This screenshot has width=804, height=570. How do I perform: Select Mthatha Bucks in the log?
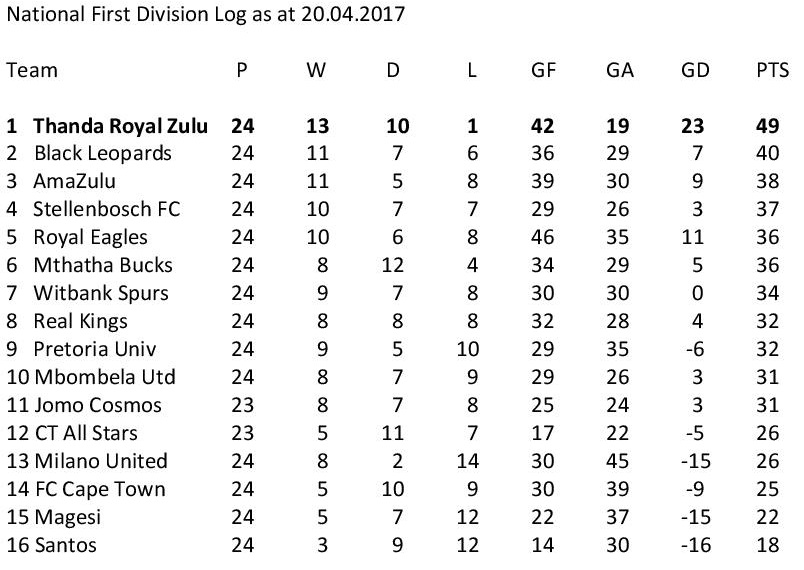pyautogui.click(x=102, y=266)
